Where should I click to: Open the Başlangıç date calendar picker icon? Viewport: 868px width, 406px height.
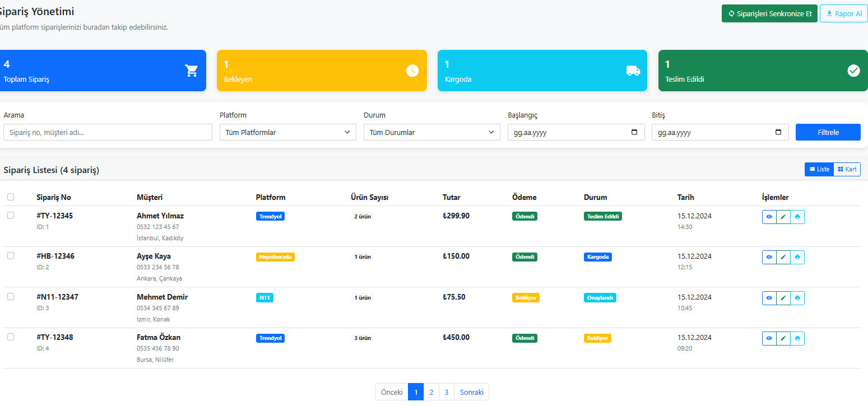(x=634, y=132)
